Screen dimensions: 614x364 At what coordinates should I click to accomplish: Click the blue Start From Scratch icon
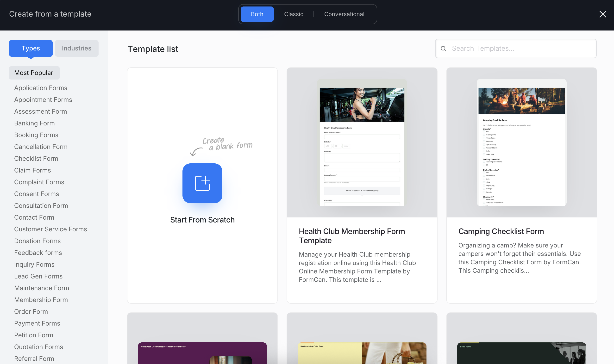pos(202,183)
